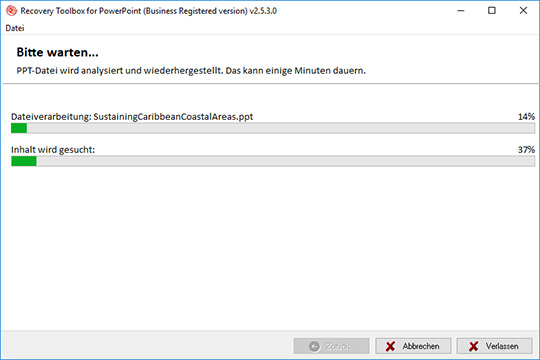This screenshot has width=540, height=360.
Task: Click the Verlassen button
Action: (494, 346)
